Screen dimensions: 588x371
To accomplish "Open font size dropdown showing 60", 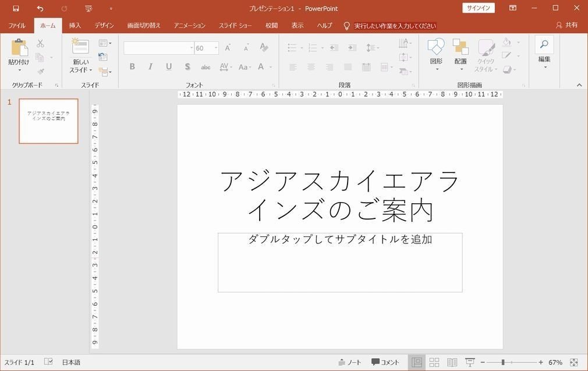I will [x=216, y=48].
